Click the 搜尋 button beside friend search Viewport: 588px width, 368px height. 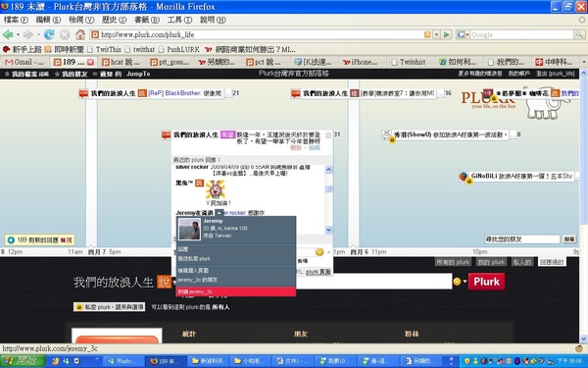[x=569, y=239]
